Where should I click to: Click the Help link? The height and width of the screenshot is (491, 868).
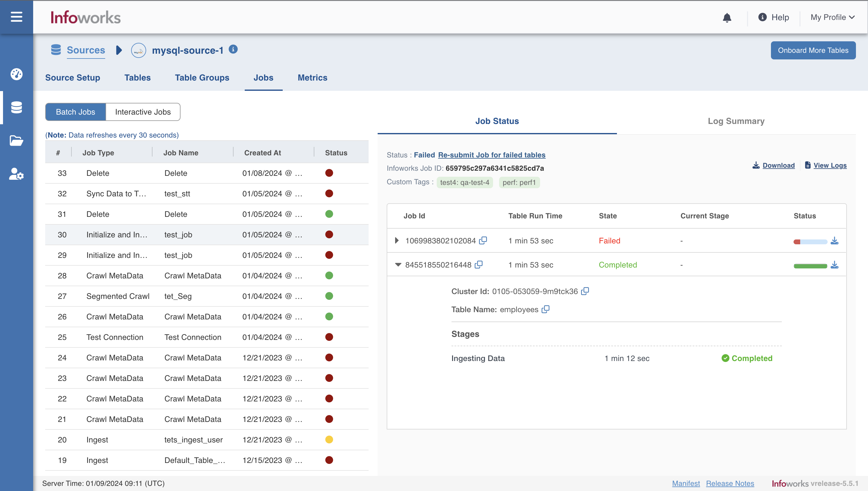[x=780, y=17]
